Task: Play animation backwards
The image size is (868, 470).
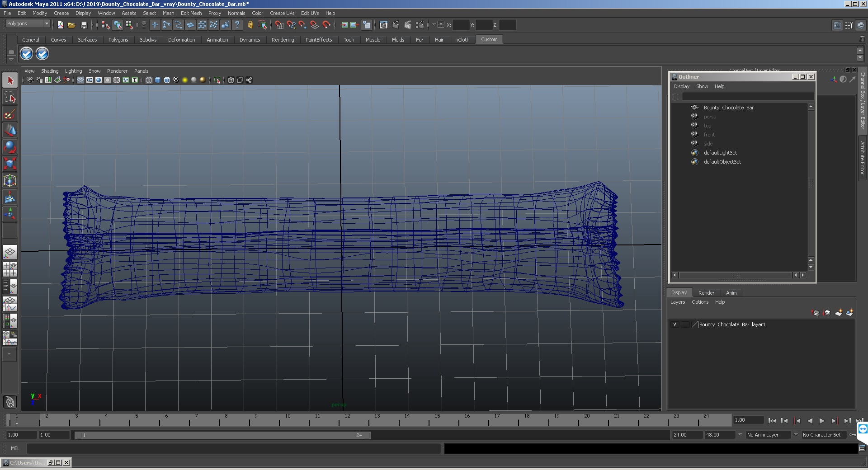Action: [810, 421]
